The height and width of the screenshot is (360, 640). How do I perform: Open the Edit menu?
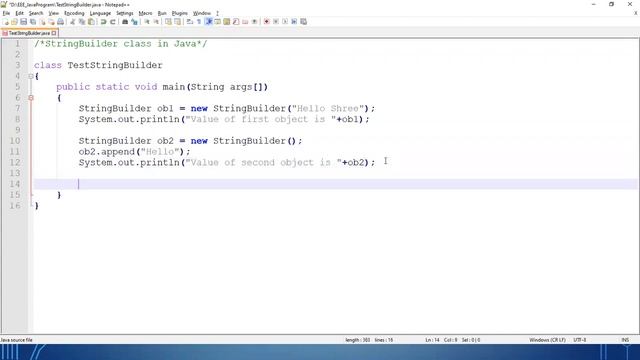click(19, 13)
